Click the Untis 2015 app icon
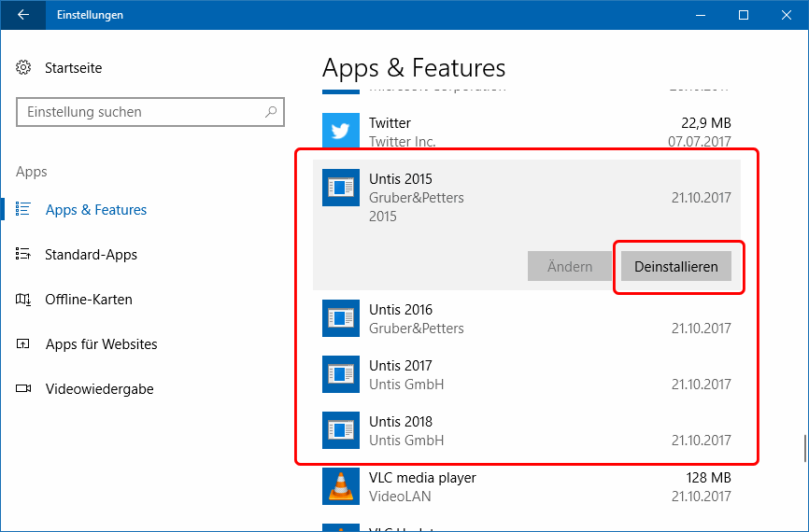 pyautogui.click(x=340, y=188)
